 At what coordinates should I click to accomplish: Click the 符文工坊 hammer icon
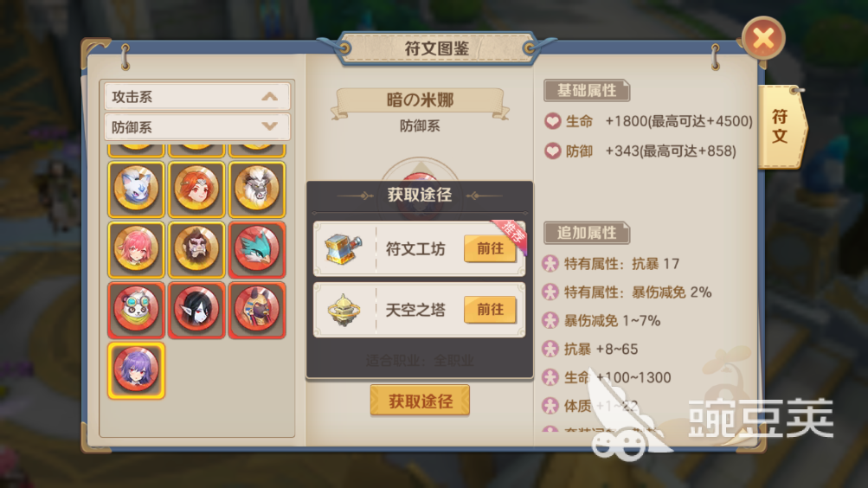pos(344,249)
